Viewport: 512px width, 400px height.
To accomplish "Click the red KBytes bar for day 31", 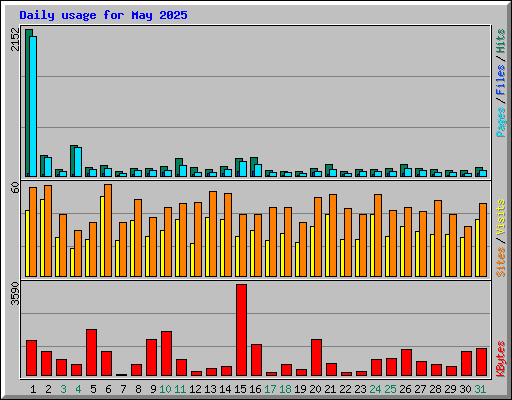I will point(482,362).
